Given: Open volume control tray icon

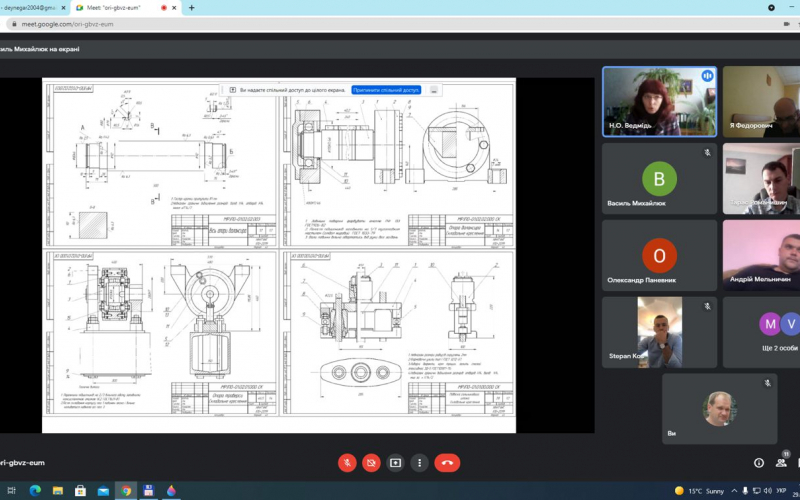Looking at the screenshot, I should [767, 491].
